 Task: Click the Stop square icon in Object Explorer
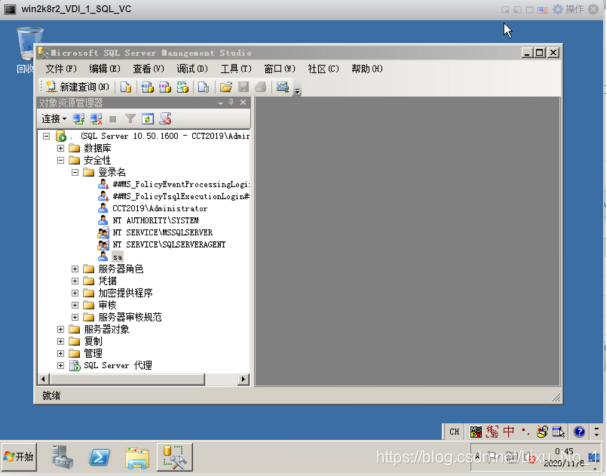click(113, 119)
